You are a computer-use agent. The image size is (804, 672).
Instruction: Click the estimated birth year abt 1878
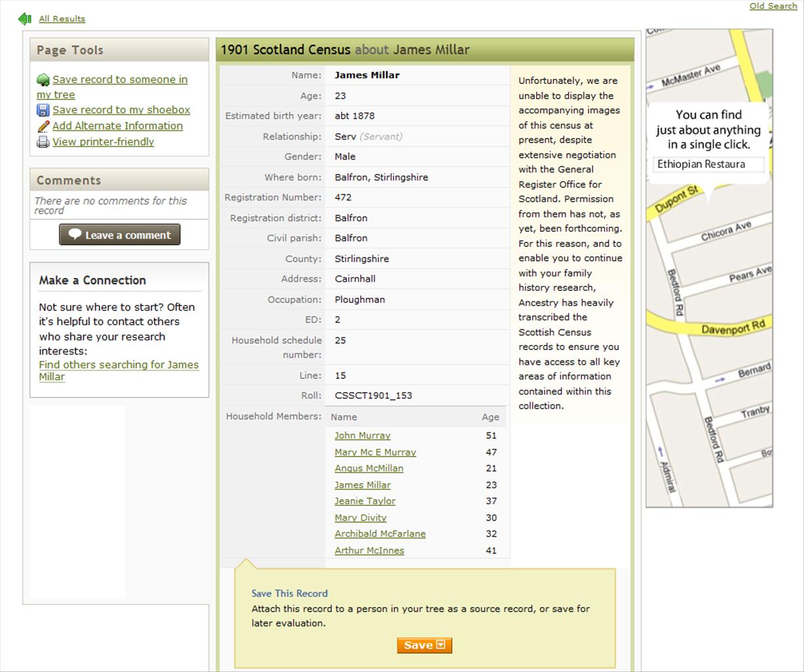click(355, 116)
